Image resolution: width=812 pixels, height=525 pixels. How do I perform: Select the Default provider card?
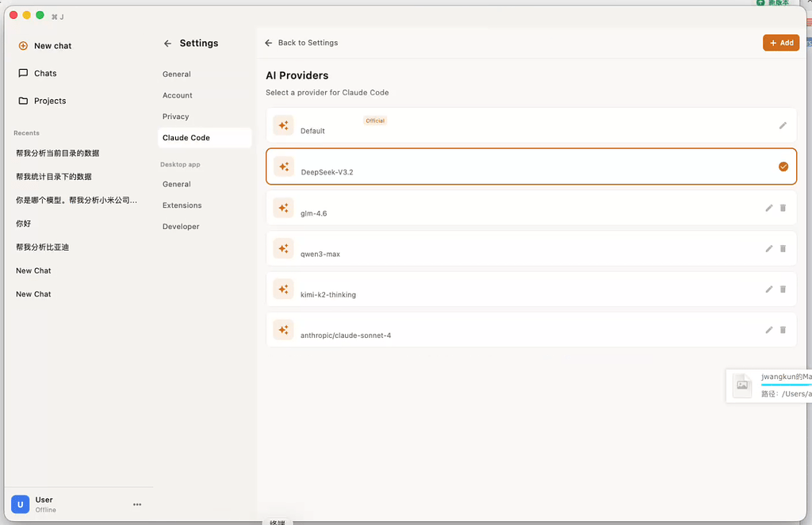pyautogui.click(x=531, y=125)
